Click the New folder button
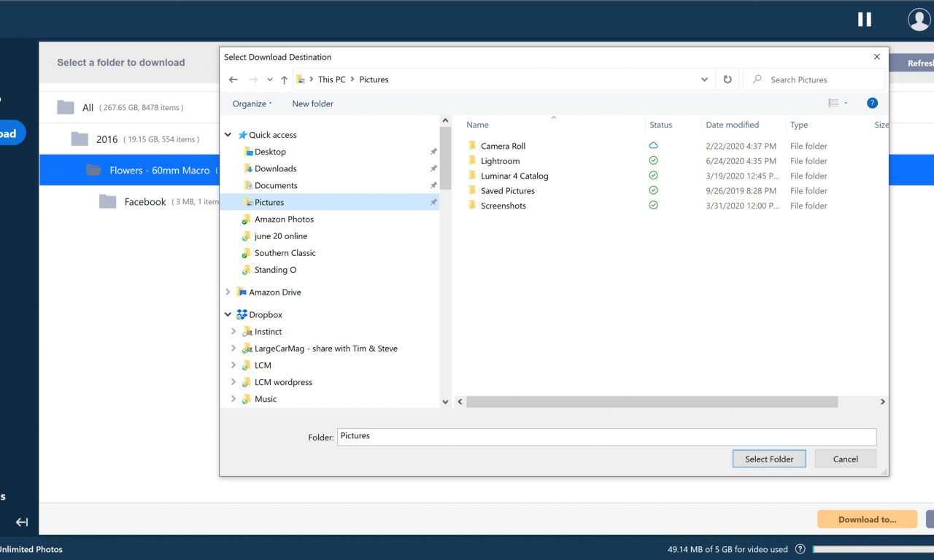The image size is (934, 560). [312, 104]
